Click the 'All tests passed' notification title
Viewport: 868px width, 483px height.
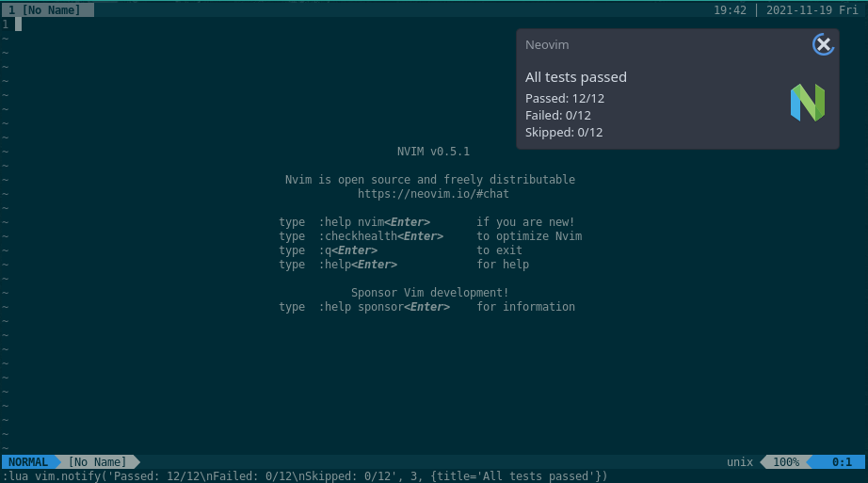coord(576,77)
